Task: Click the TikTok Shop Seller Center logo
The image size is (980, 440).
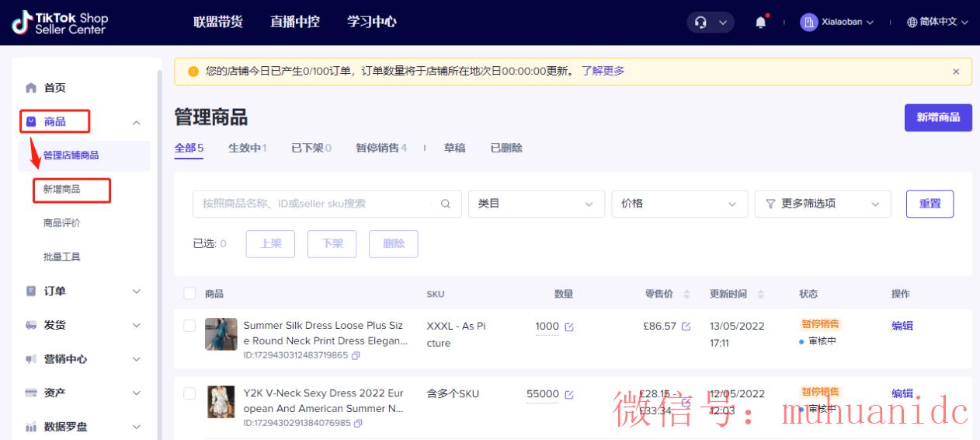Action: pyautogui.click(x=60, y=23)
